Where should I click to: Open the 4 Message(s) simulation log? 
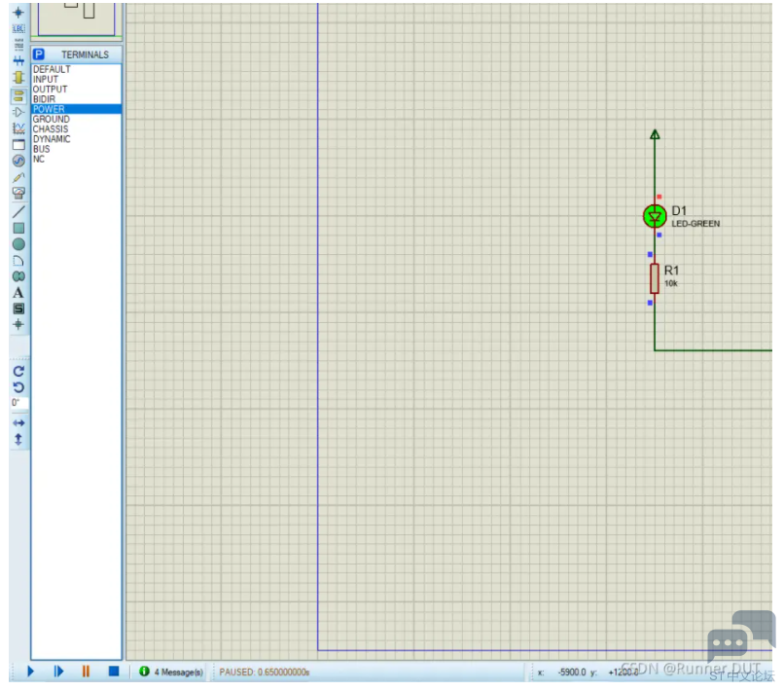coord(172,673)
